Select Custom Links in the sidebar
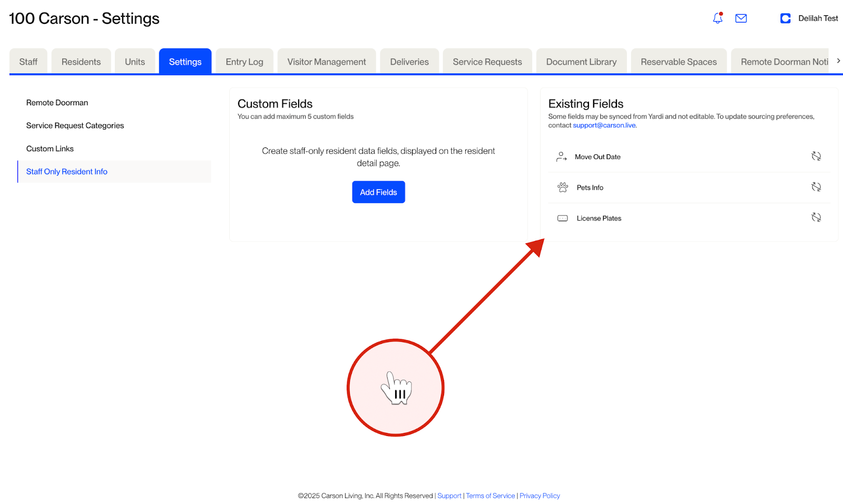The height and width of the screenshot is (504, 843). pos(50,148)
